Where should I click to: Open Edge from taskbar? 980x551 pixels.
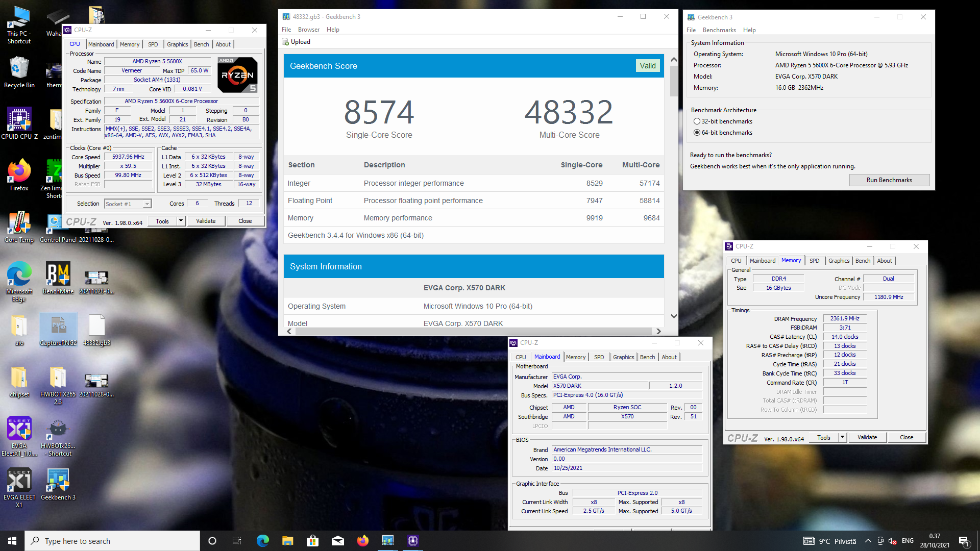click(x=262, y=541)
